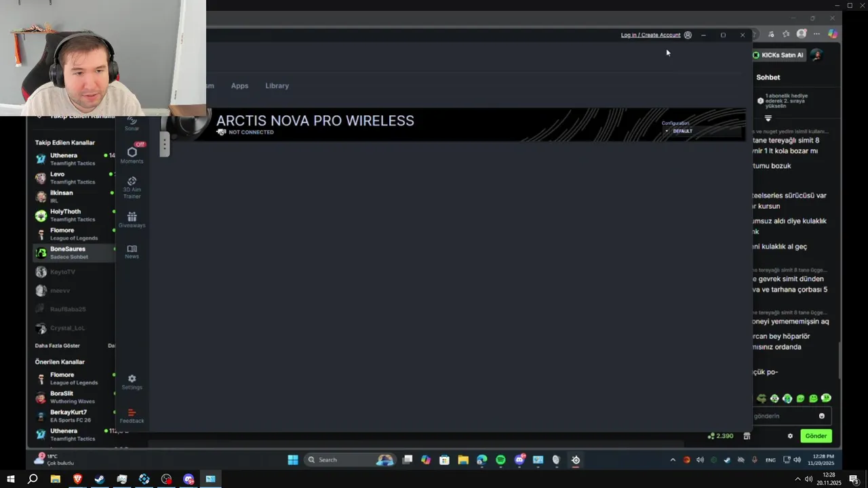This screenshot has height=488, width=868.
Task: Open Levo channel in Kick sidebar
Action: pos(75,178)
